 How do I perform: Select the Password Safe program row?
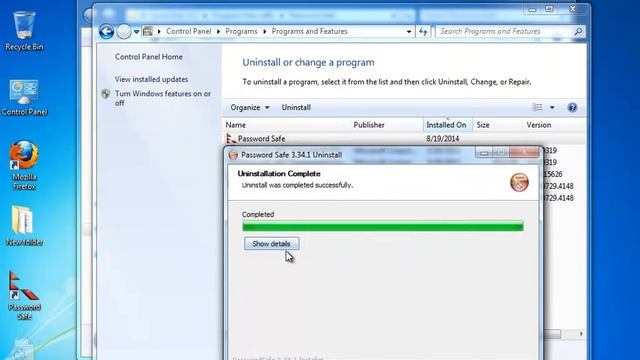(x=403, y=139)
